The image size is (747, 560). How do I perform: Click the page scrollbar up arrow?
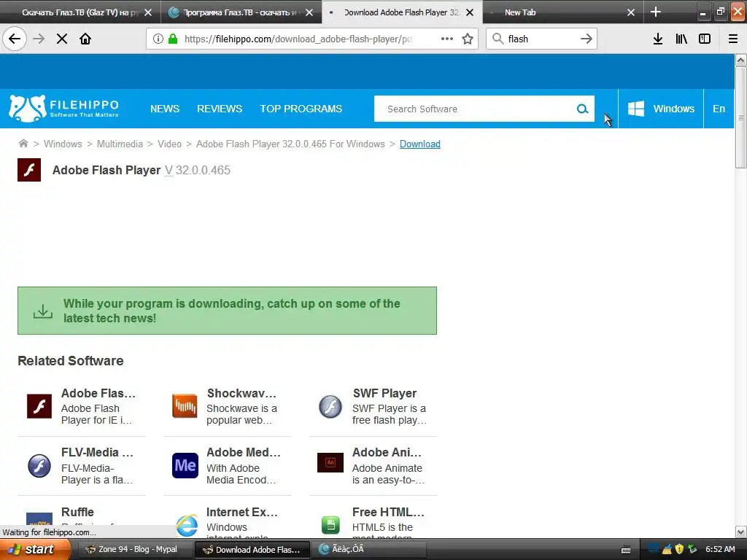740,60
